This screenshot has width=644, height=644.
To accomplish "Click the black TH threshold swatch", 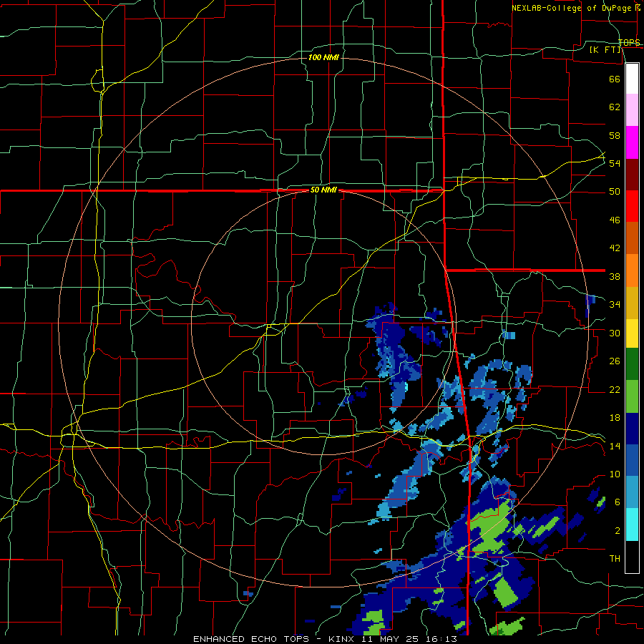I will pyautogui.click(x=632, y=557).
